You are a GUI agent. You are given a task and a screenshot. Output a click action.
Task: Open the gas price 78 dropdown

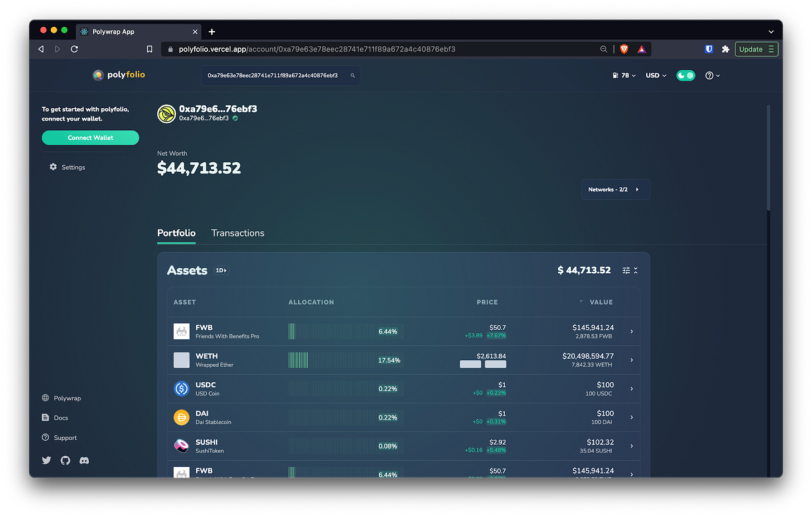pos(624,75)
